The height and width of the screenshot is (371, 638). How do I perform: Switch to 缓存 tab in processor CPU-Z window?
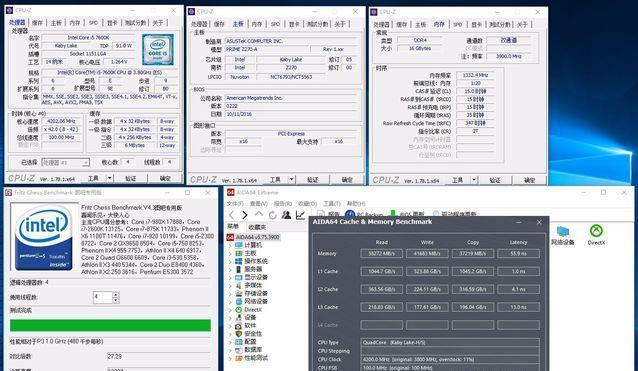[x=37, y=23]
